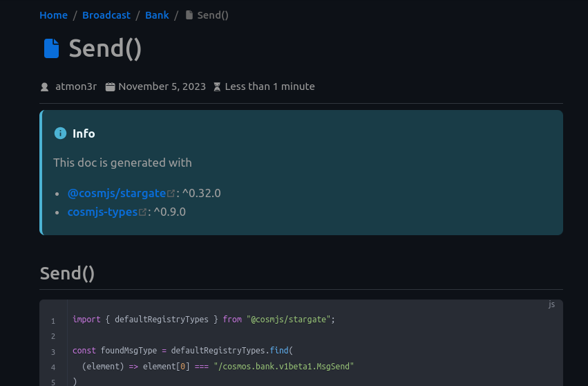Navigate to Bank breadcrumb link
The height and width of the screenshot is (386, 588).
point(157,15)
